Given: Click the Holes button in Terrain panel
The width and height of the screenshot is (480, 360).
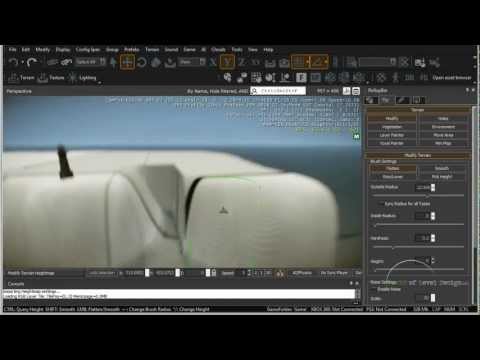Looking at the screenshot, I should point(443,118).
